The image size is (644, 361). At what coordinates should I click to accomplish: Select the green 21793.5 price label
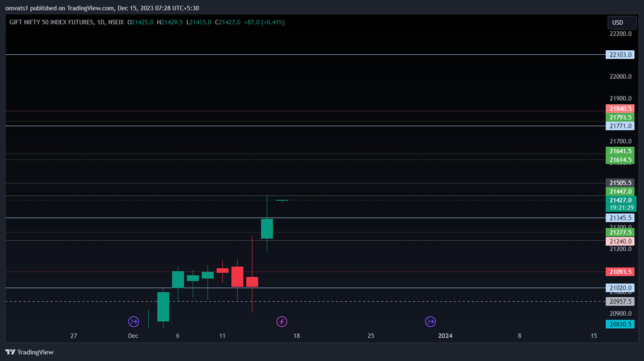tap(620, 117)
